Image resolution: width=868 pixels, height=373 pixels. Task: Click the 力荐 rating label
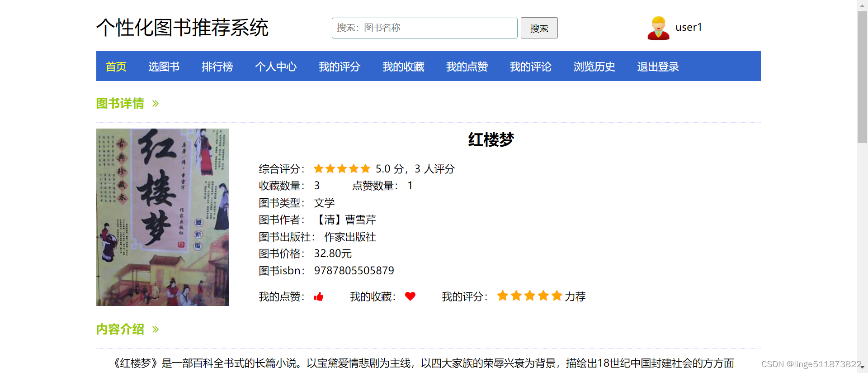pos(575,296)
